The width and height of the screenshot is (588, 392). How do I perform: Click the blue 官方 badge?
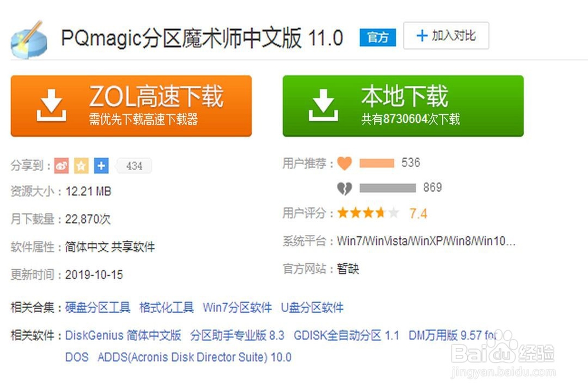(x=377, y=38)
